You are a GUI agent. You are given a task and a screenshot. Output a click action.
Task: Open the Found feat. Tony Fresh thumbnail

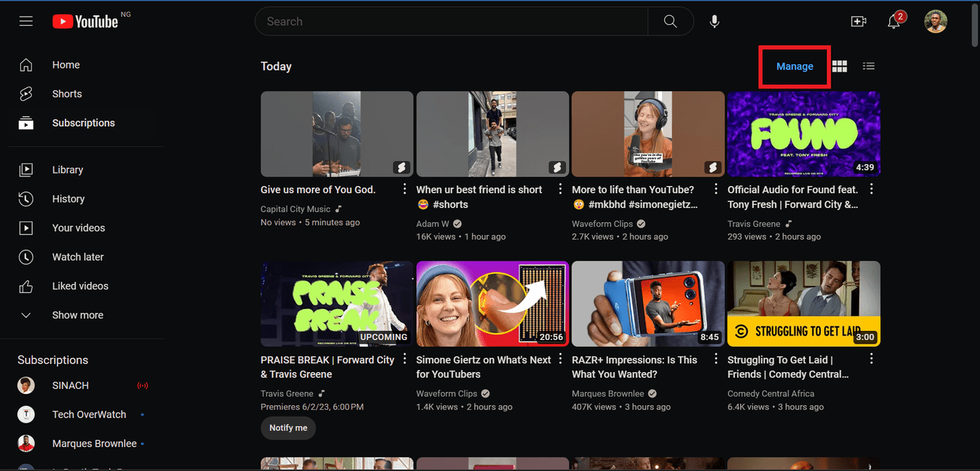pos(803,134)
